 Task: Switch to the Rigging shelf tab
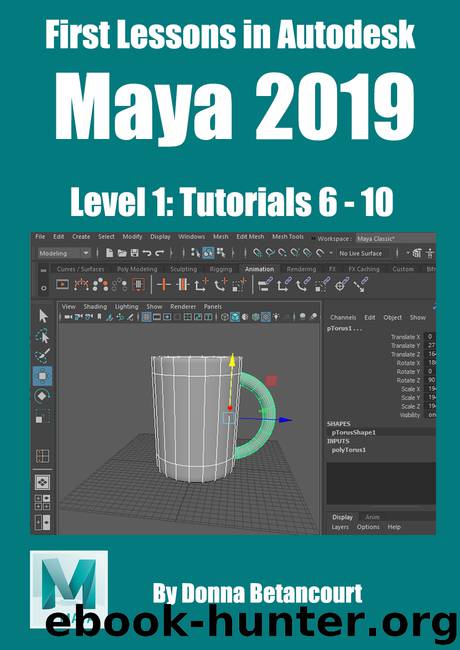pos(220,269)
